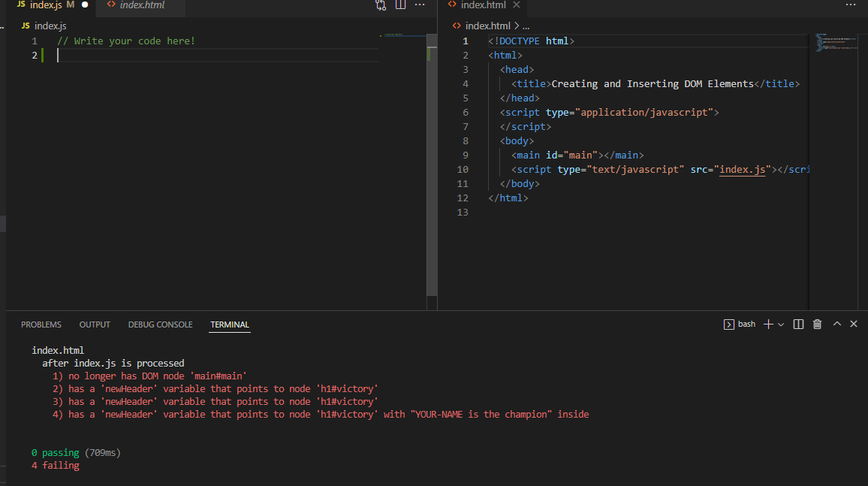
Task: Switch to the PROBLEMS tab
Action: pyautogui.click(x=41, y=325)
